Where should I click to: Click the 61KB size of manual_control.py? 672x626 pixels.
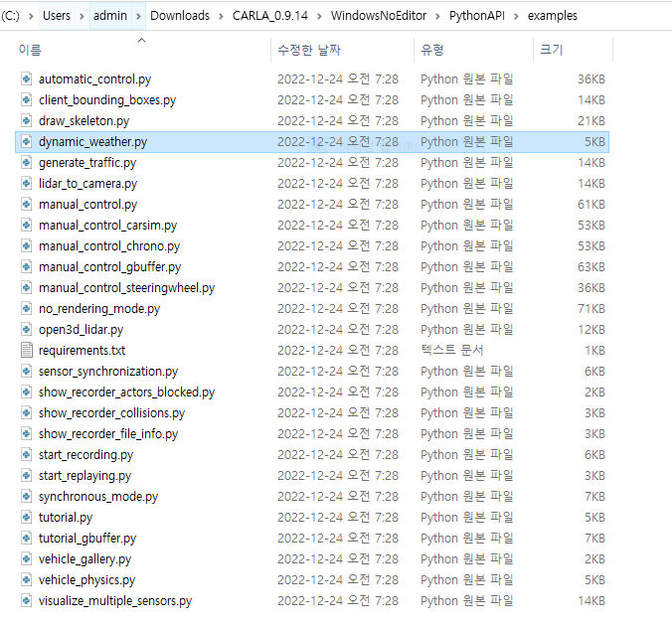click(591, 205)
